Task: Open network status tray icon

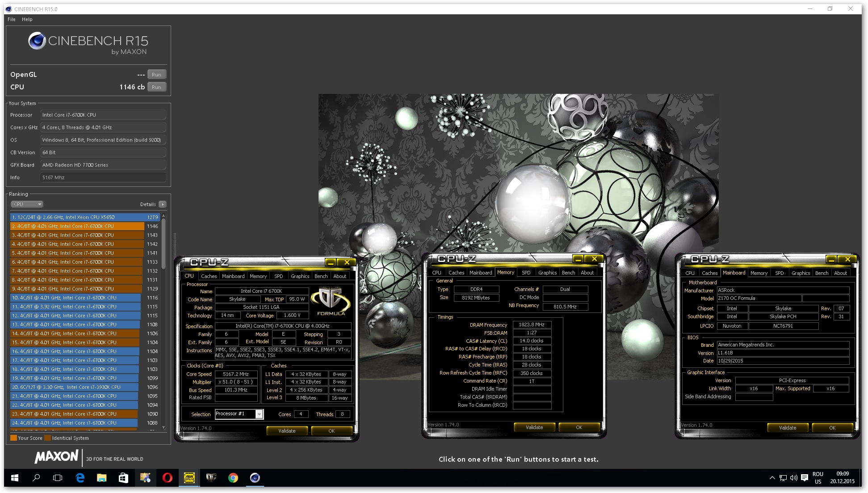Action: pyautogui.click(x=783, y=478)
